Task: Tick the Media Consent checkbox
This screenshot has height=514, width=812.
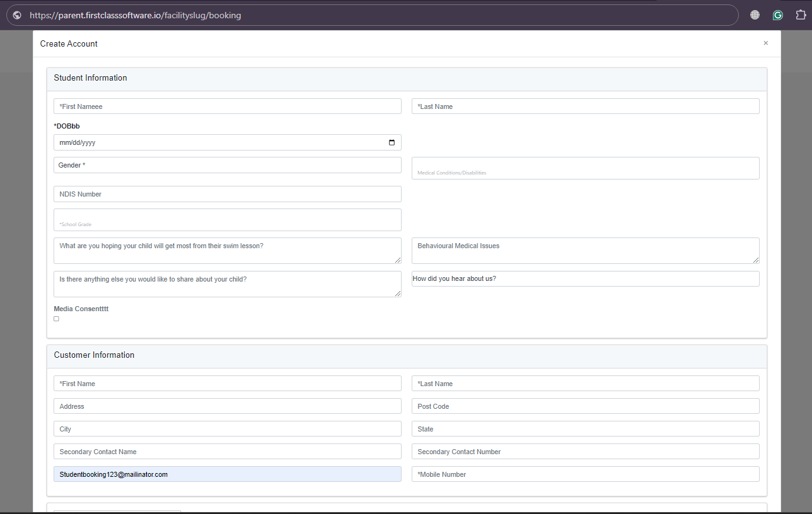Action: coord(56,319)
